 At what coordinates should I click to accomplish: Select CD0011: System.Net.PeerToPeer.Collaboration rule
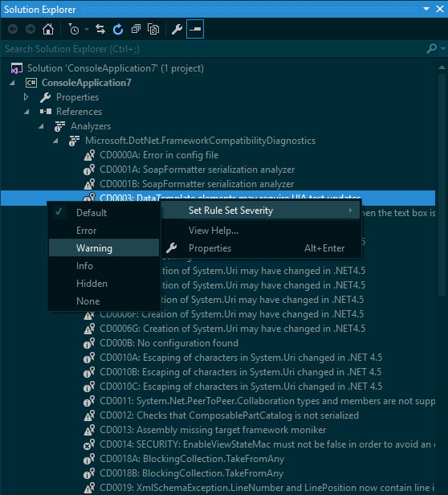point(267,401)
